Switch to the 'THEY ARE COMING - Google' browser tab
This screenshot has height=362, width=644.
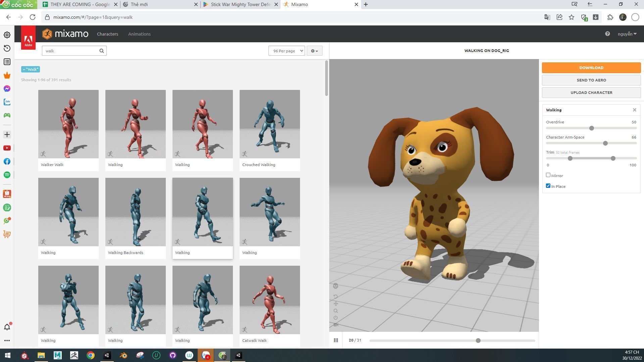point(79,4)
